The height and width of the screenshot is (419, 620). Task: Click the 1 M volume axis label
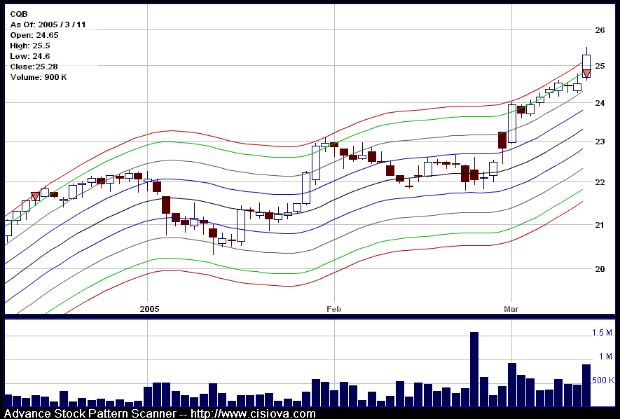606,357
